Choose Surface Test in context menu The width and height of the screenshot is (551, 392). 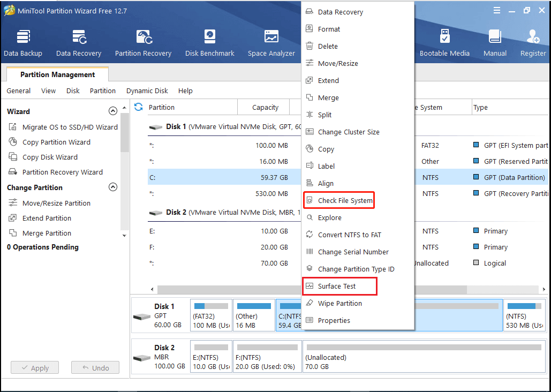(x=337, y=287)
